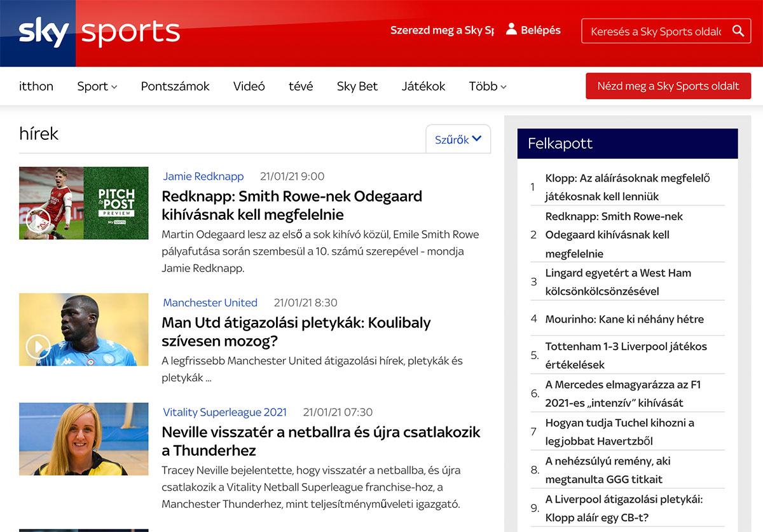Click the user profile icon beside Belépés
Screen dimensions: 763x532
pos(511,29)
